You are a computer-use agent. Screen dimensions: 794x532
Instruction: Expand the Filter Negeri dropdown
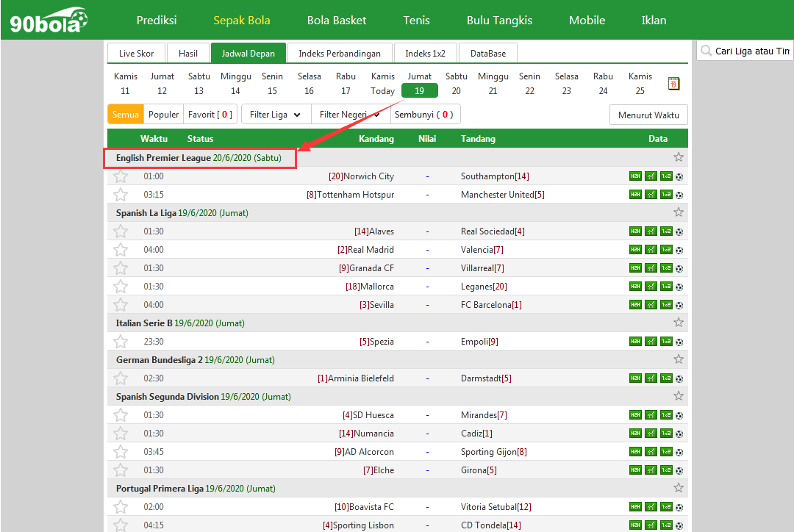point(351,115)
